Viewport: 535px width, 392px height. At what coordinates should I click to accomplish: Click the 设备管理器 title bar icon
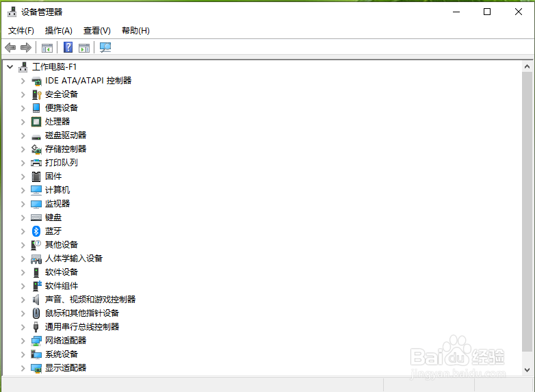(x=12, y=12)
